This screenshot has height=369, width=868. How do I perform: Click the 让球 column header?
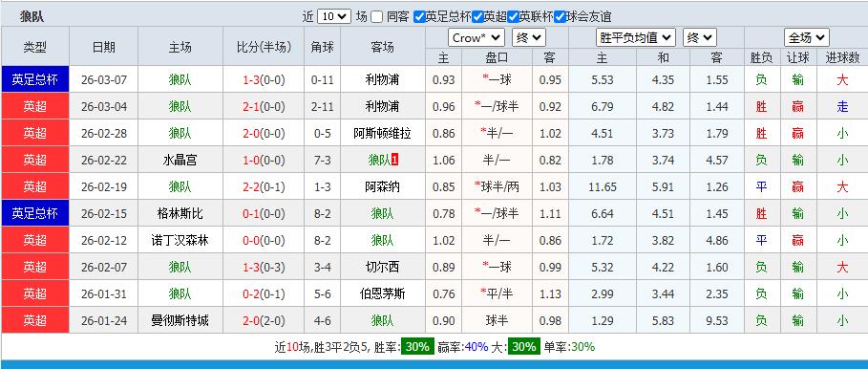tap(797, 57)
